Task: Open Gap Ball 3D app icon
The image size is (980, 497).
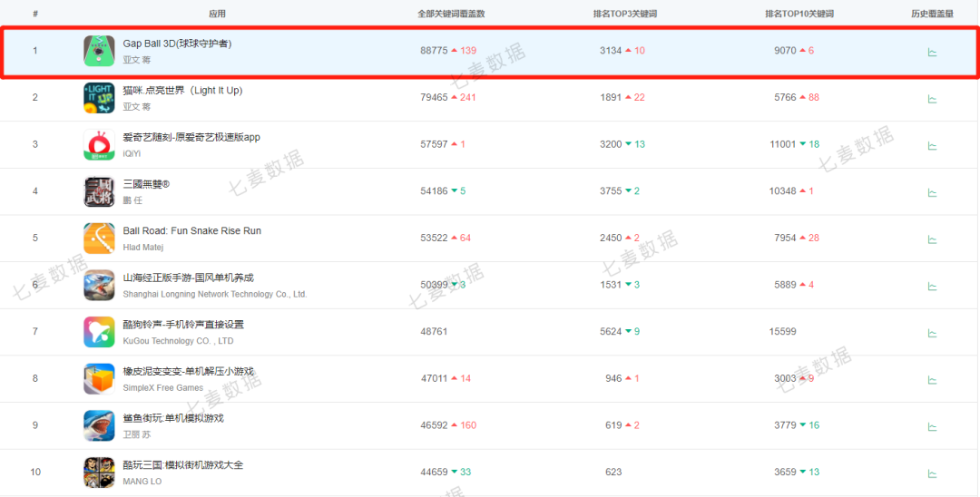Action: click(x=100, y=51)
